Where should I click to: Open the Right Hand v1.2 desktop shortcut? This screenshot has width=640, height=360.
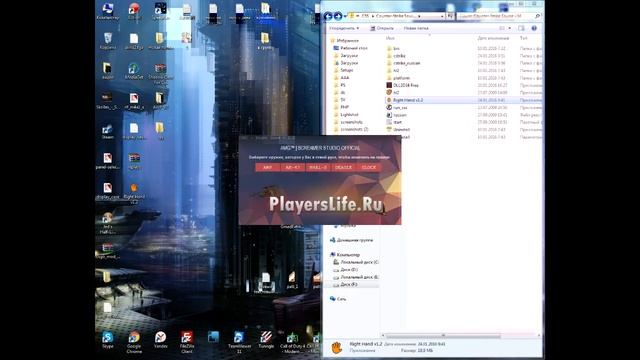pos(134,193)
